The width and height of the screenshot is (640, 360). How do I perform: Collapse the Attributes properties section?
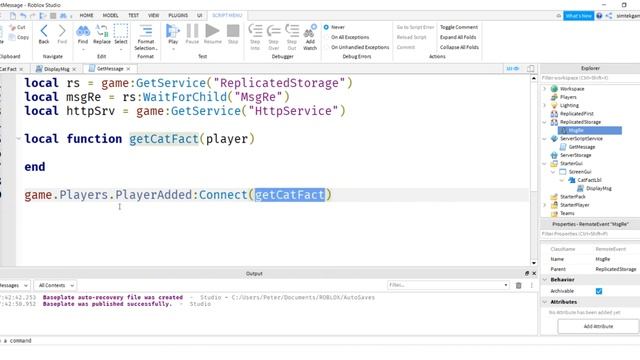[545, 302]
